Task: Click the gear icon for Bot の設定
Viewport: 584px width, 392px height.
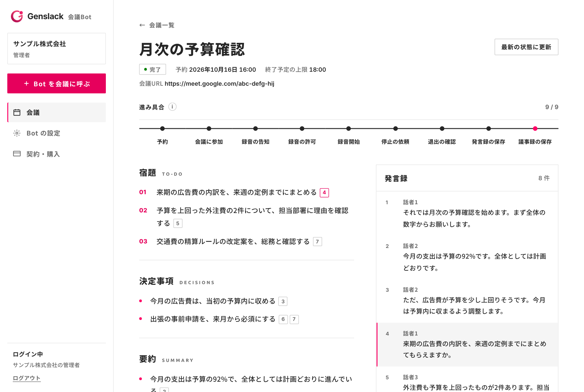Action: pos(17,133)
